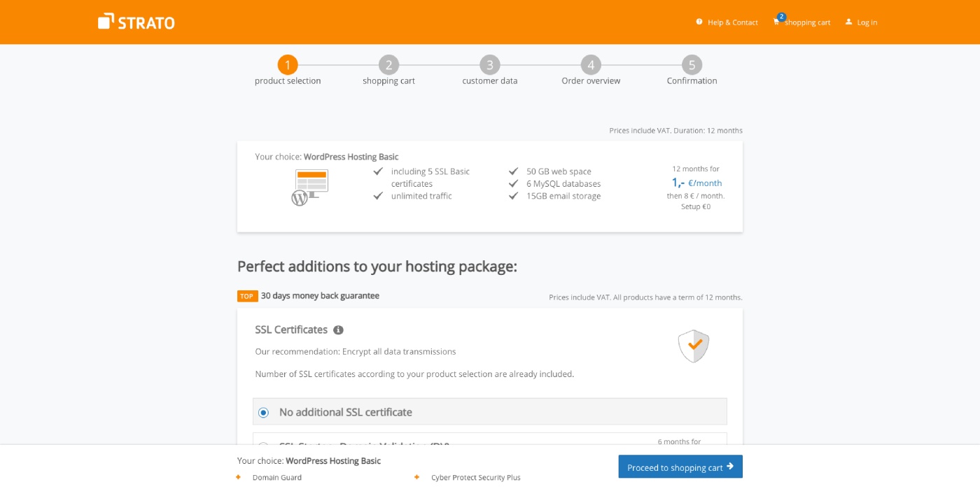Click the plus icon next to Domain Guard
The width and height of the screenshot is (980, 503).
point(238,477)
